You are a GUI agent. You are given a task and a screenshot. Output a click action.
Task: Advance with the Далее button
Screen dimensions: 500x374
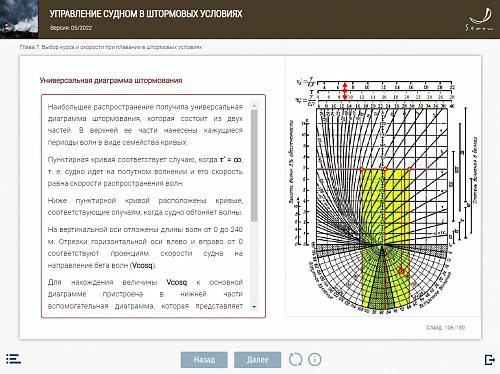257,360
